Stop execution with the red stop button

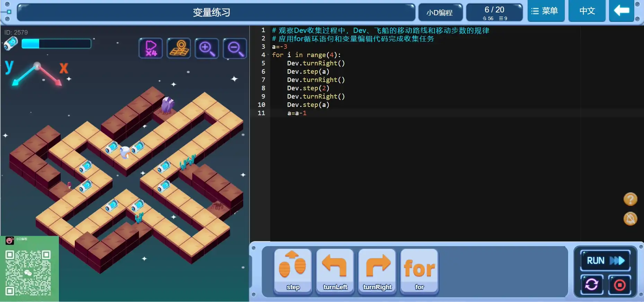click(619, 285)
